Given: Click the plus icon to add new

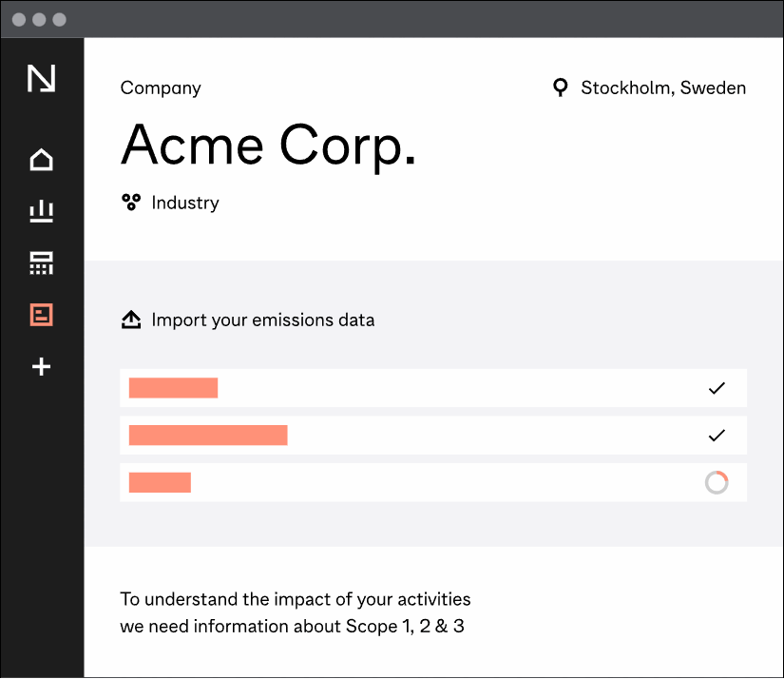Looking at the screenshot, I should click(x=41, y=366).
